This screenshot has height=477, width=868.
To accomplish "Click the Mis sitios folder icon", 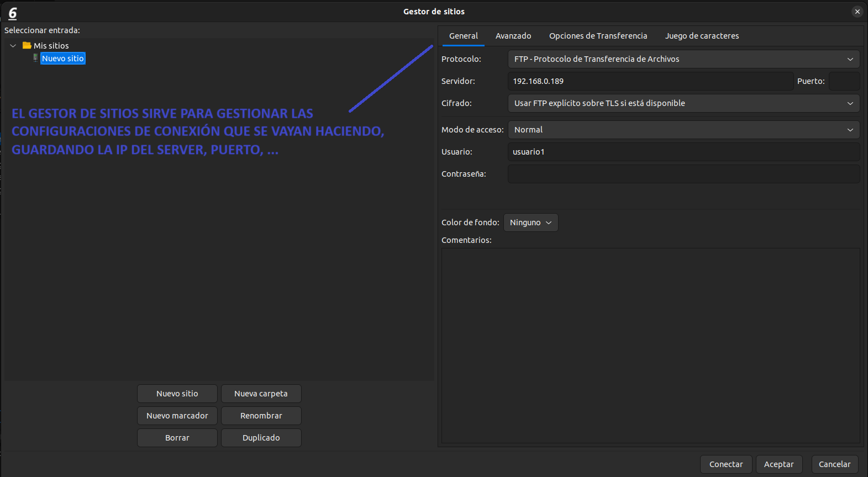I will pos(27,46).
